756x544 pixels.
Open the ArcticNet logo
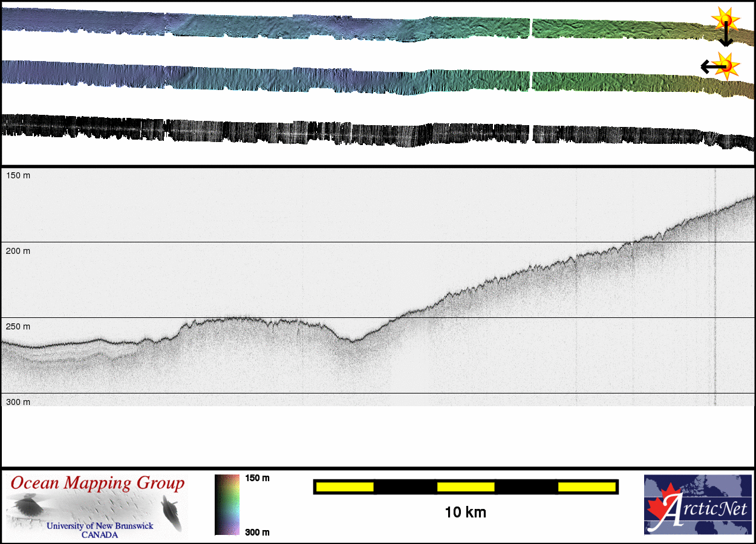click(696, 504)
